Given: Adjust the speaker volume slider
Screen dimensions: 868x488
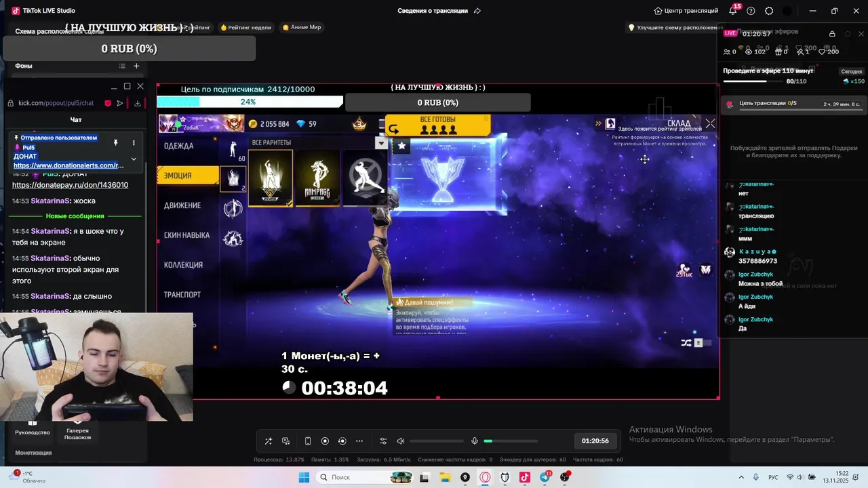Looking at the screenshot, I should 437,441.
